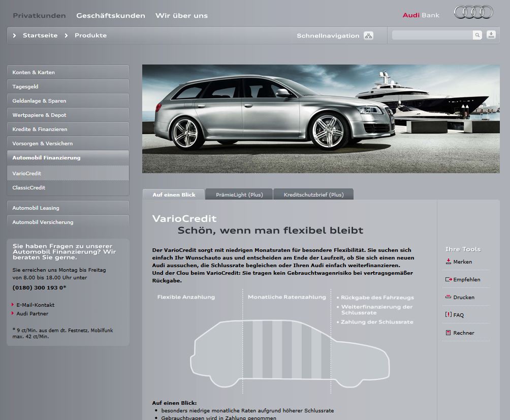510x420 pixels.
Task: Select the Geschäftskunden top menu
Action: click(x=111, y=16)
